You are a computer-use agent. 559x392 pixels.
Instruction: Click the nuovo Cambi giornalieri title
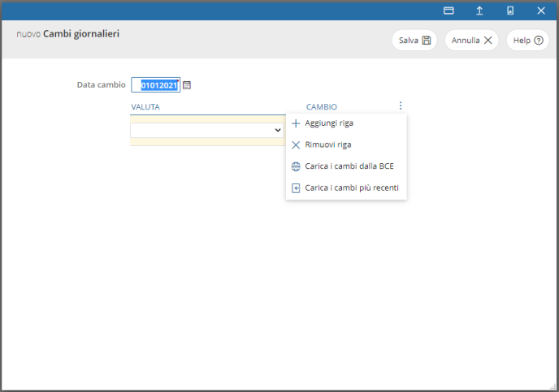click(x=73, y=35)
